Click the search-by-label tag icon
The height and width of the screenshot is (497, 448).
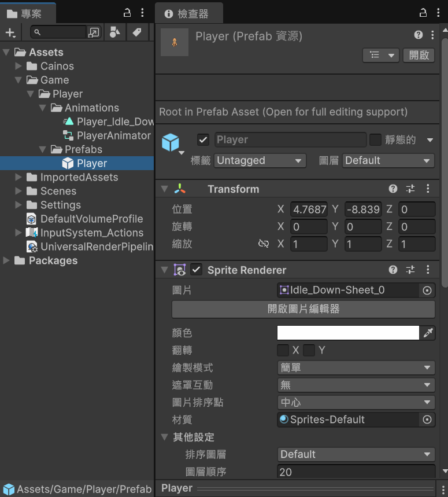tap(137, 32)
